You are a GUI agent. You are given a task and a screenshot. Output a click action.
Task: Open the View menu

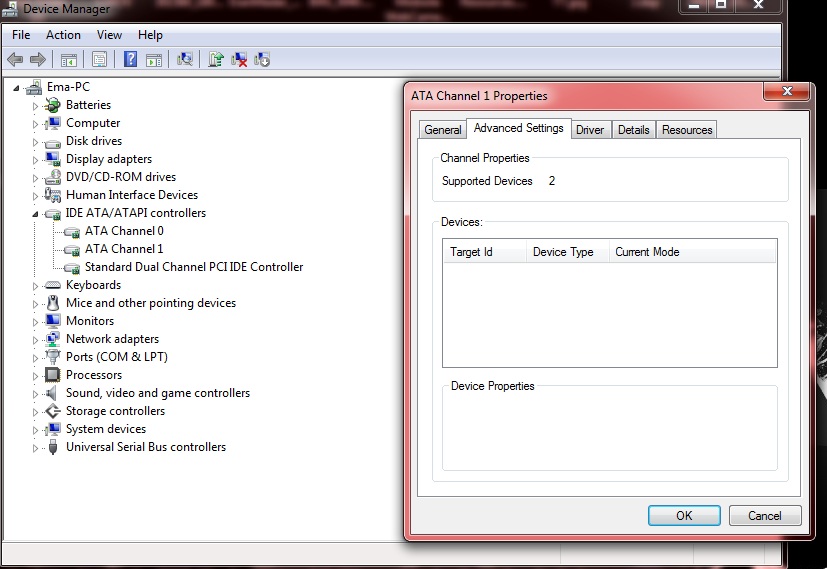pyautogui.click(x=109, y=35)
